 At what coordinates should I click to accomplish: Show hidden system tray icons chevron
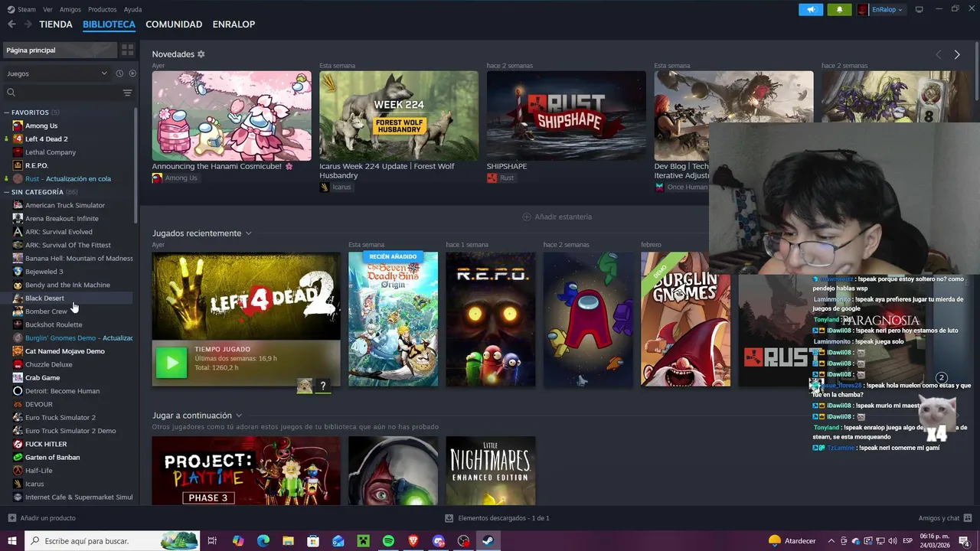(x=831, y=541)
